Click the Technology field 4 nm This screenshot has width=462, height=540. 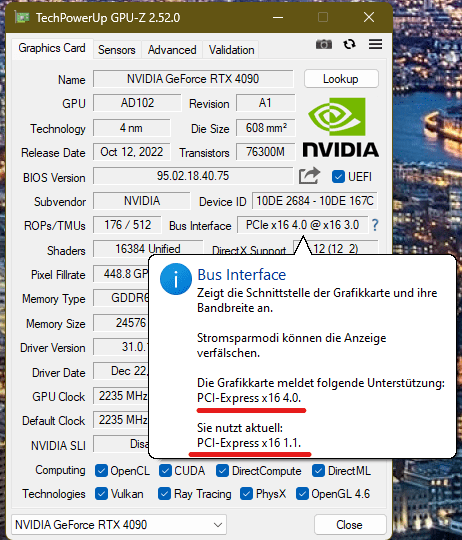(x=132, y=128)
